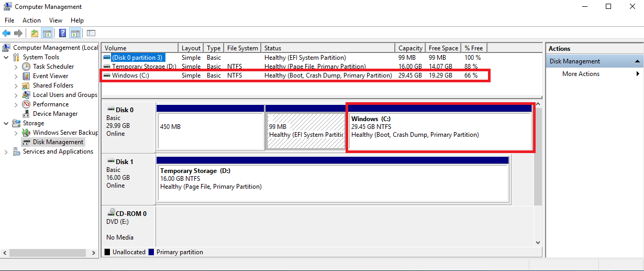Select the Windows (C:) volume row
This screenshot has width=644, height=271.
coord(295,75)
